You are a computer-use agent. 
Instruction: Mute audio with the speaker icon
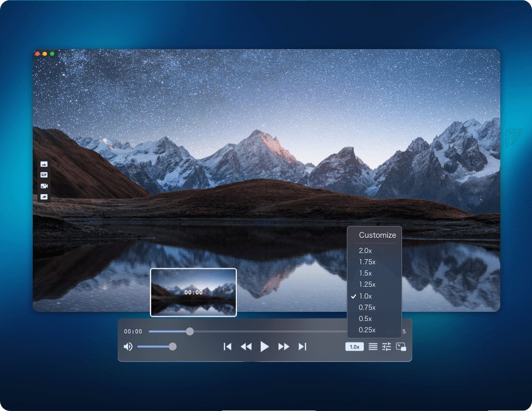128,347
